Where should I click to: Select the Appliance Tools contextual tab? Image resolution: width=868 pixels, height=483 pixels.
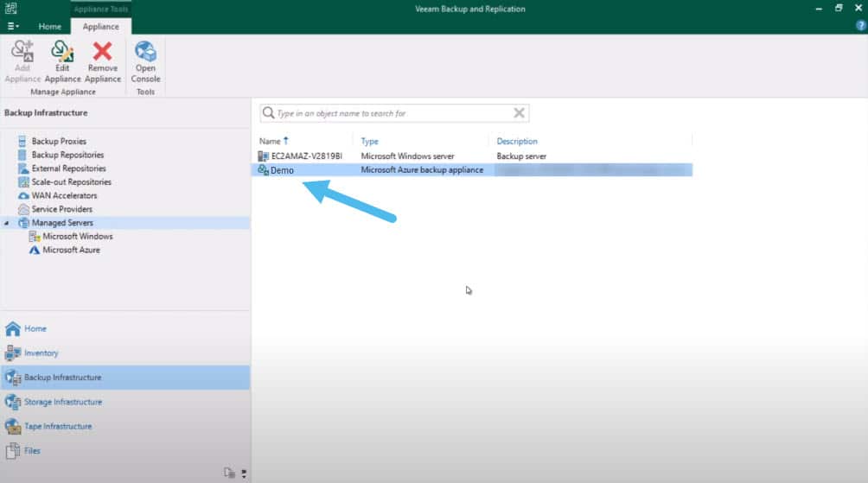pos(101,9)
